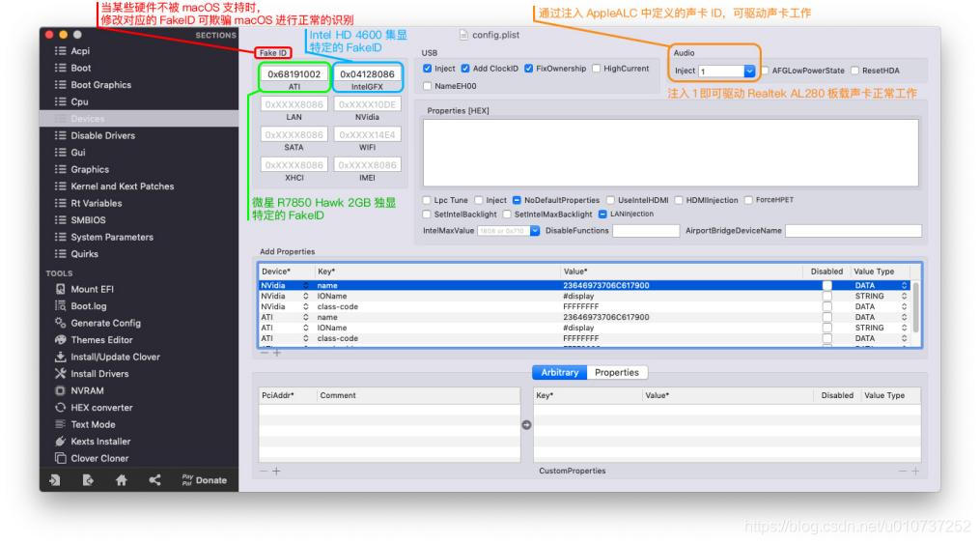Image resolution: width=980 pixels, height=544 pixels.
Task: Toggle NoDefaultProperties checkbox
Action: tap(517, 200)
